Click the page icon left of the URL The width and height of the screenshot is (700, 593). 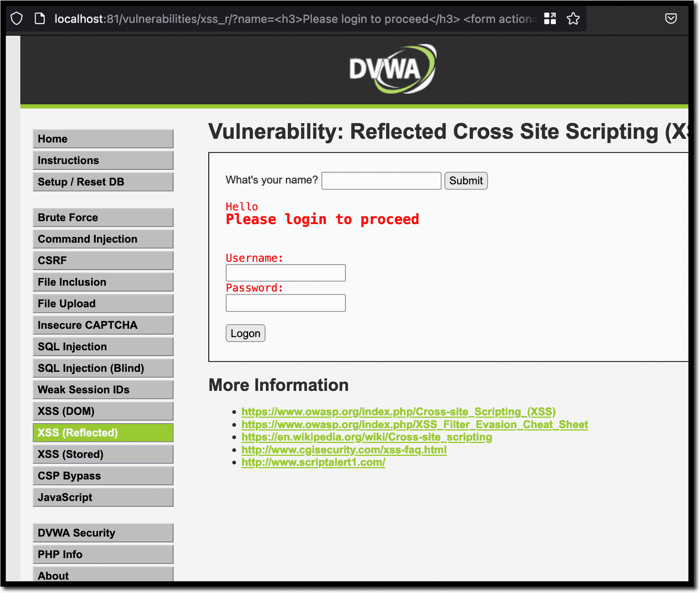tap(40, 18)
